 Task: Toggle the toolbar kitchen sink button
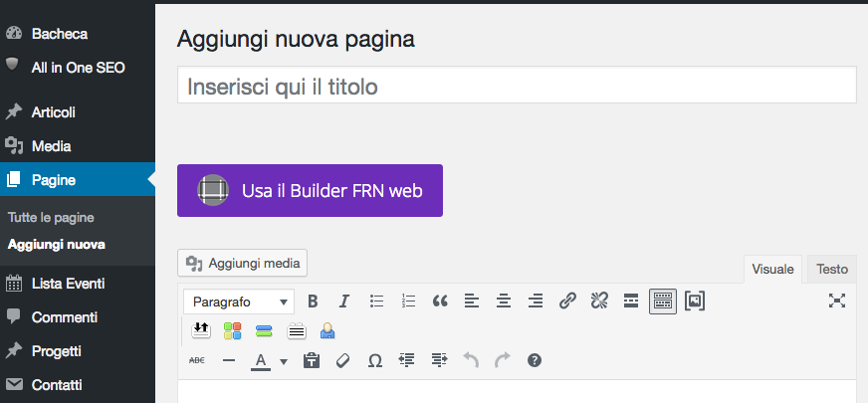663,302
